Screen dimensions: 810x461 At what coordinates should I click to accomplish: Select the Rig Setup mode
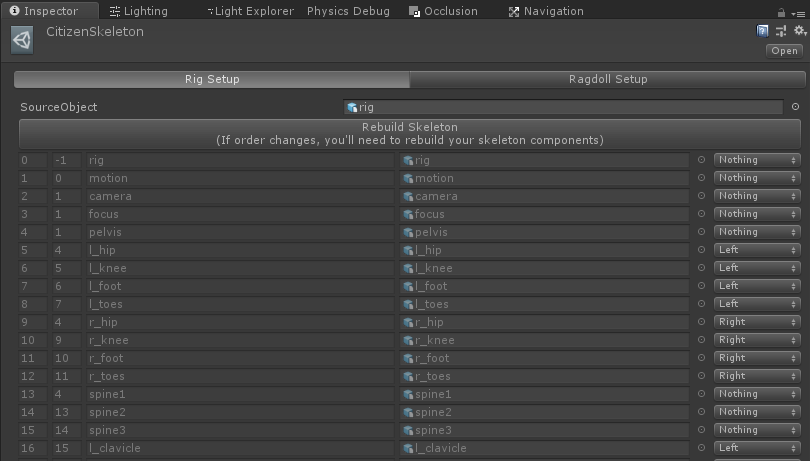point(212,79)
